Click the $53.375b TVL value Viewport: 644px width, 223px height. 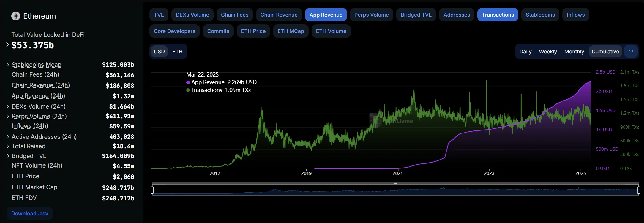coord(33,45)
